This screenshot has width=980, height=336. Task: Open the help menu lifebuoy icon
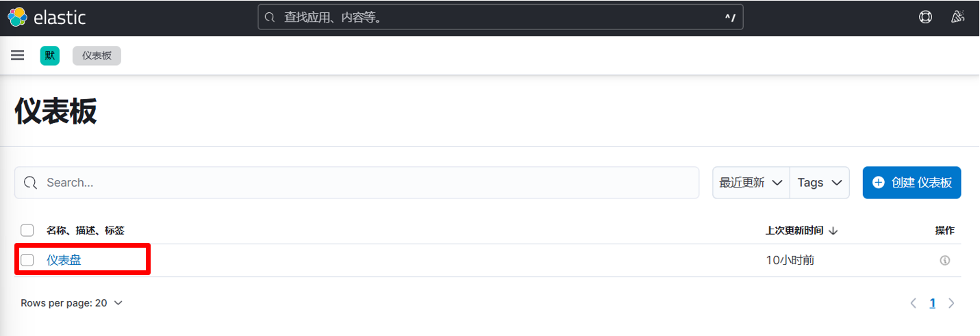click(925, 17)
